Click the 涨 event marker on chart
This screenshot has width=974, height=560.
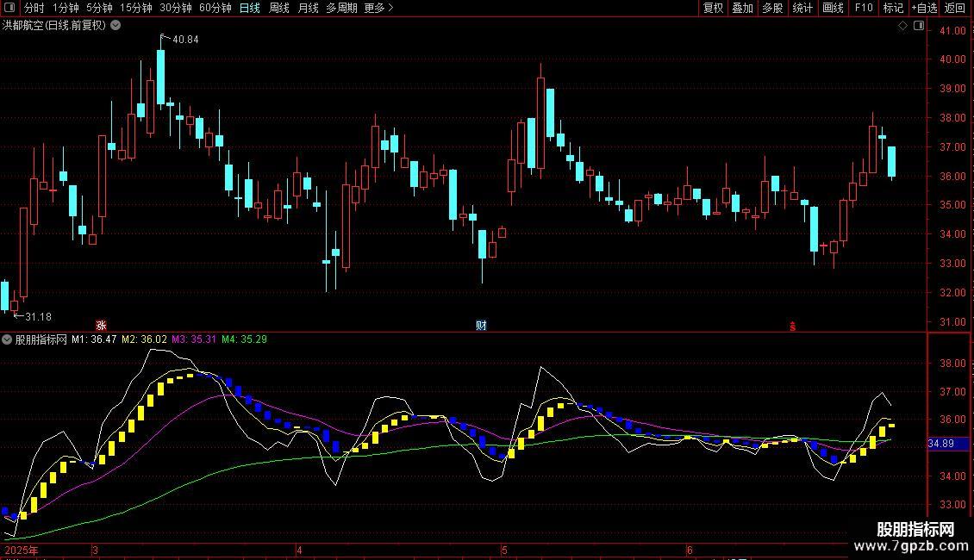coord(101,326)
